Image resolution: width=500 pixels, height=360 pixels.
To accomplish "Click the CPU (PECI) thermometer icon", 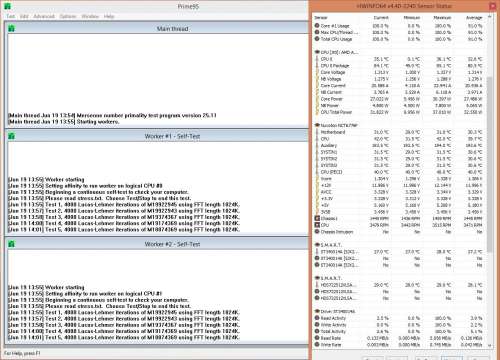I will pyautogui.click(x=317, y=172).
